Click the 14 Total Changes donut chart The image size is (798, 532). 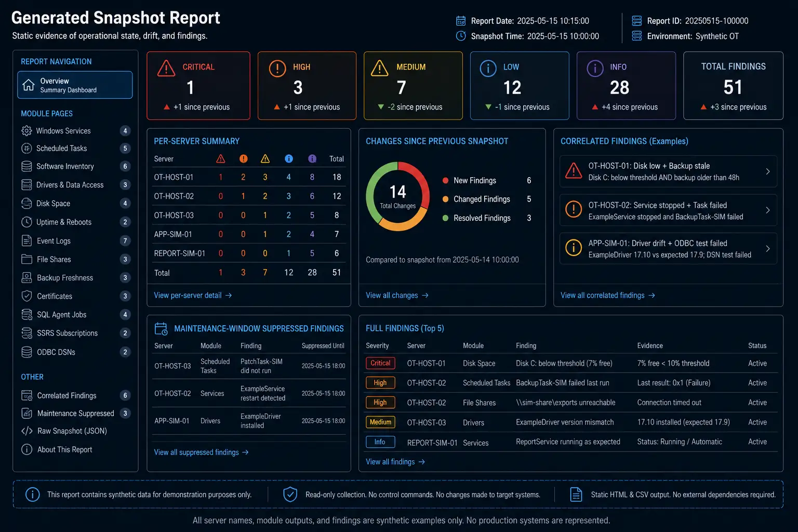[x=398, y=196]
